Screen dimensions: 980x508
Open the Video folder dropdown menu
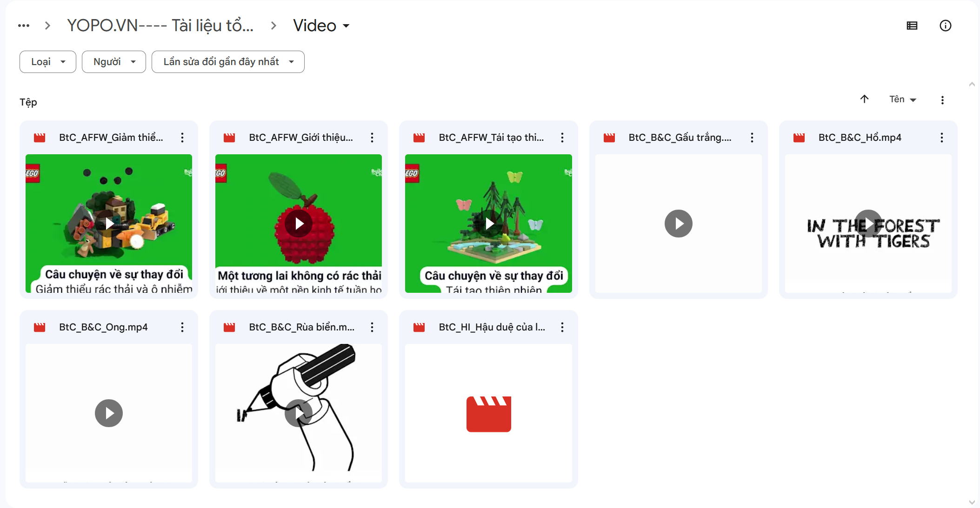coord(321,26)
